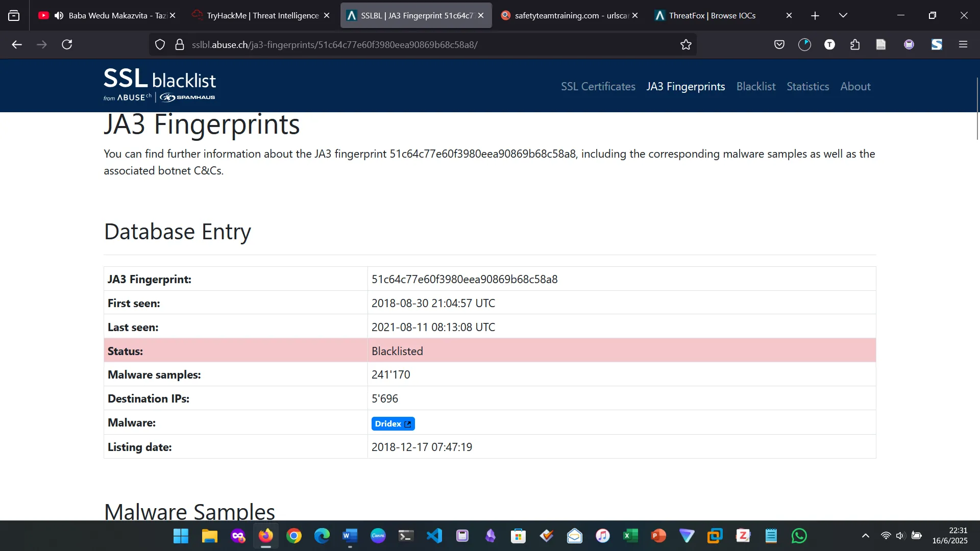Show hidden system tray icons

[x=865, y=536]
